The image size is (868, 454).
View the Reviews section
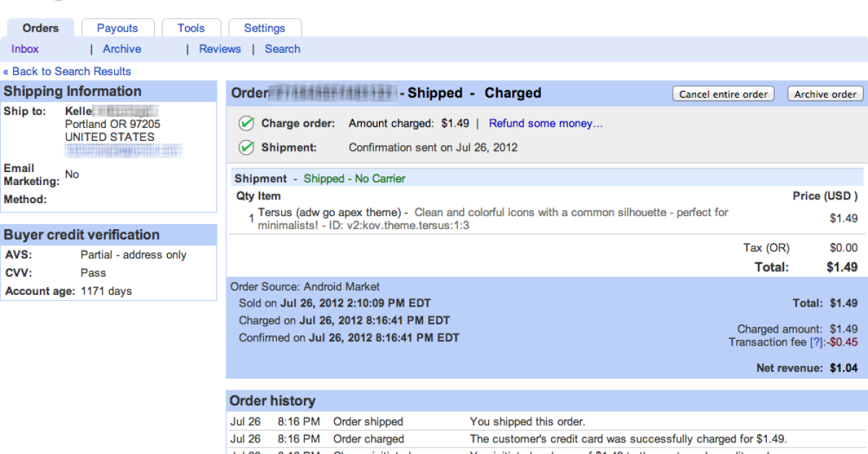(220, 49)
